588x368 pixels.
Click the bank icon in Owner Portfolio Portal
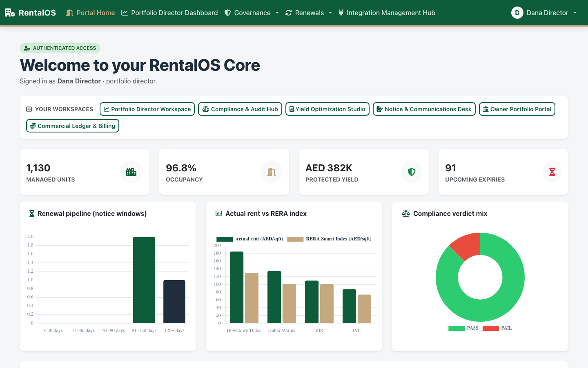(x=486, y=109)
